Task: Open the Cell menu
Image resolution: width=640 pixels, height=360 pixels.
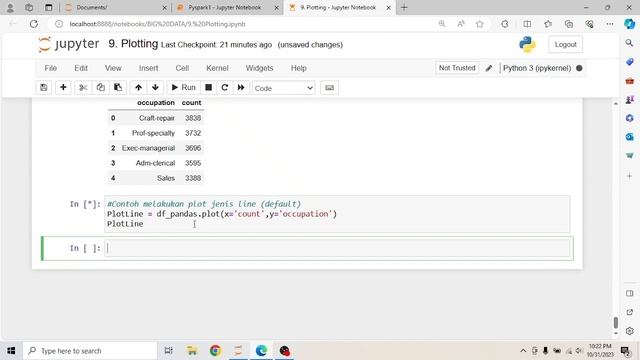Action: 182,68
